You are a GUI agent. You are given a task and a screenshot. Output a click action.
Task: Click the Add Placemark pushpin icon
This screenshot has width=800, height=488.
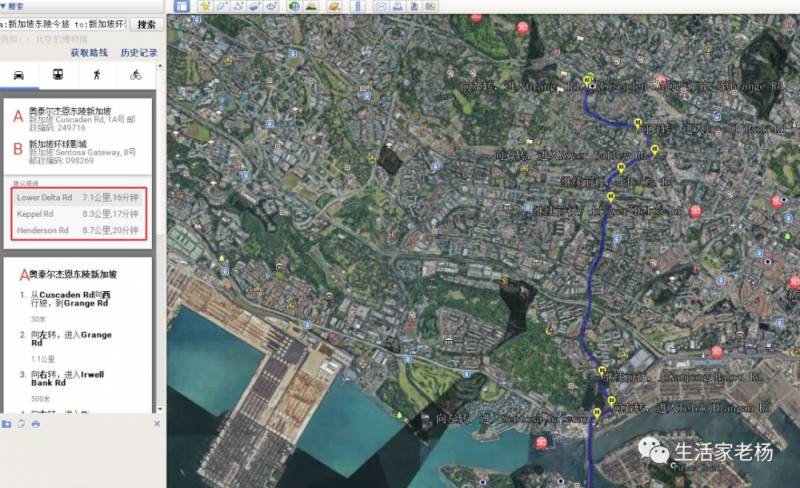205,6
